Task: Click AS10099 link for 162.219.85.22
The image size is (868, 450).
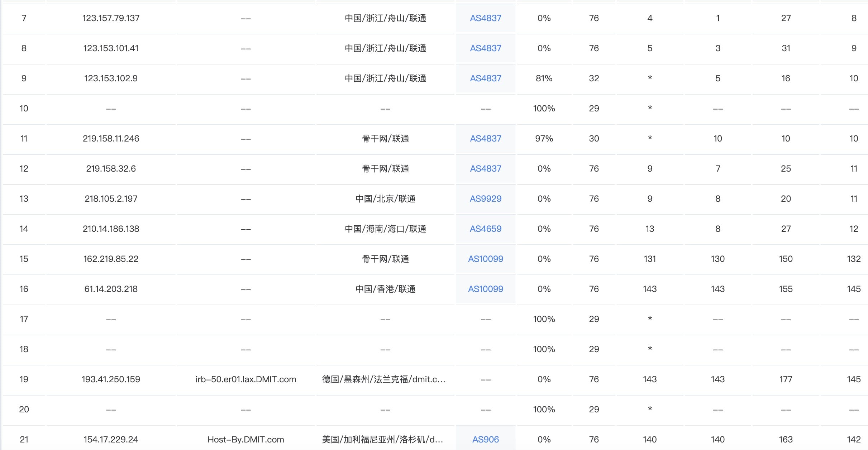Action: point(485,259)
